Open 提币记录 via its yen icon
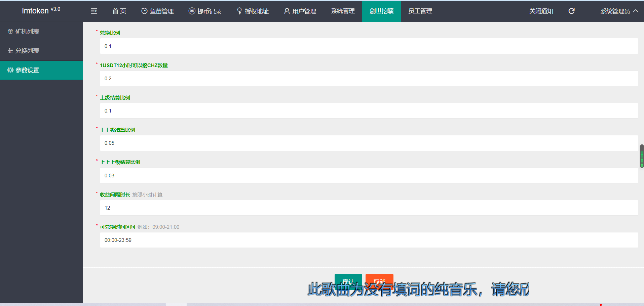Viewport: 644px width, 306px height. click(x=192, y=11)
